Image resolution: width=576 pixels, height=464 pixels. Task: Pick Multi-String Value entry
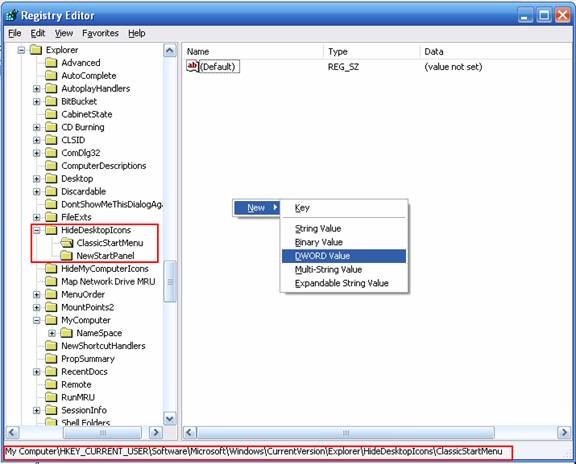click(344, 270)
